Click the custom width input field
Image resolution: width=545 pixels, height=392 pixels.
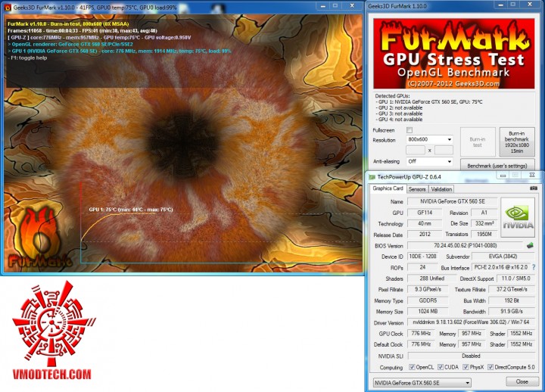[416, 150]
